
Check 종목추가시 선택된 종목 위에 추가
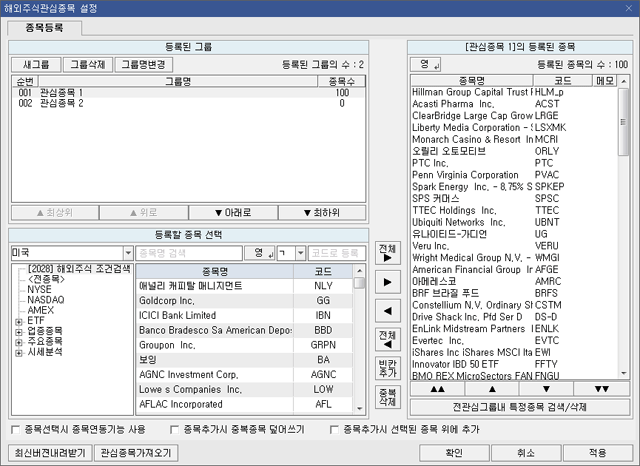[334, 430]
